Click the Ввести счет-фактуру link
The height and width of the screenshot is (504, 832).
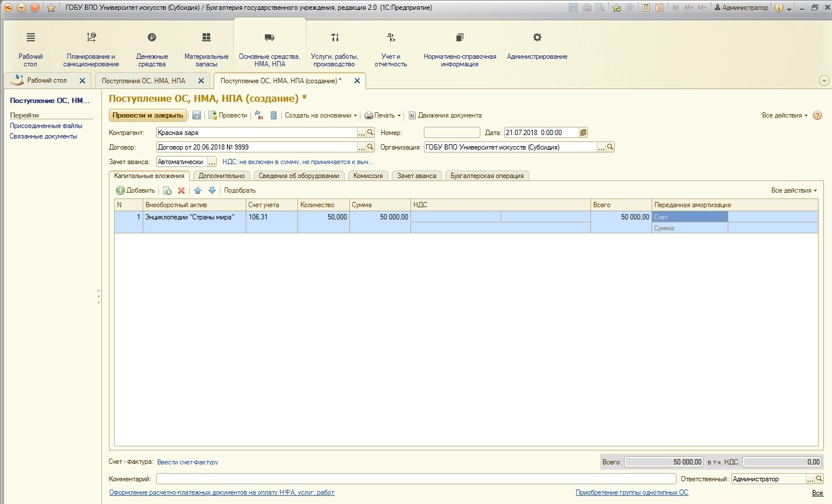pos(187,462)
